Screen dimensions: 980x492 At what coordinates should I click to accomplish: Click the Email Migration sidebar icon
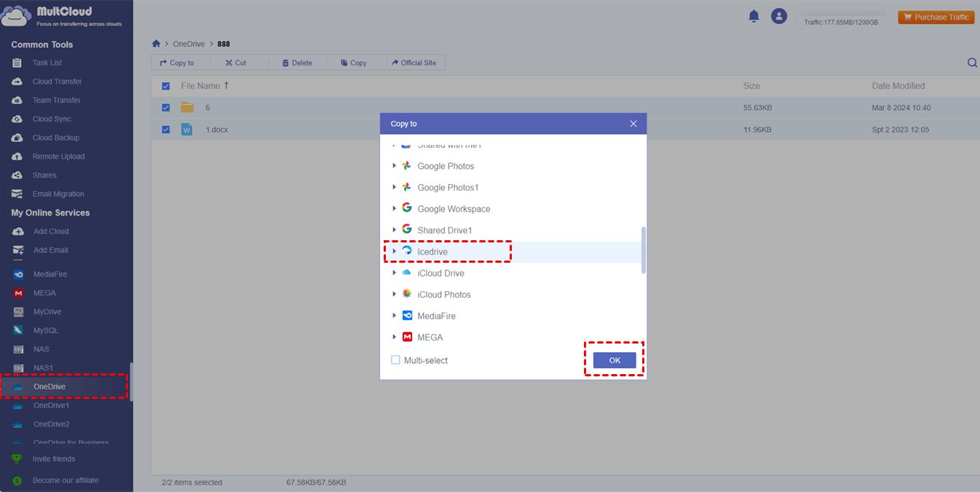click(x=17, y=194)
